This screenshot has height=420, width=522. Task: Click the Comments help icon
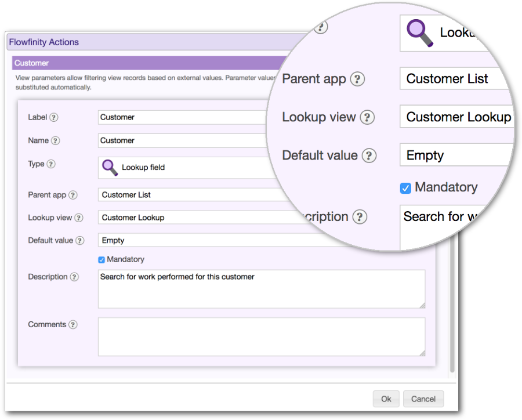[74, 324]
